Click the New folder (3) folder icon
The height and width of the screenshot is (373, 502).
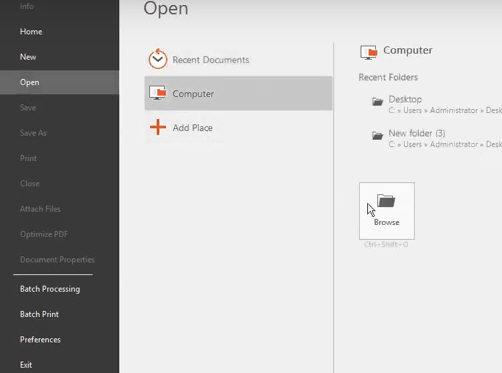click(377, 135)
